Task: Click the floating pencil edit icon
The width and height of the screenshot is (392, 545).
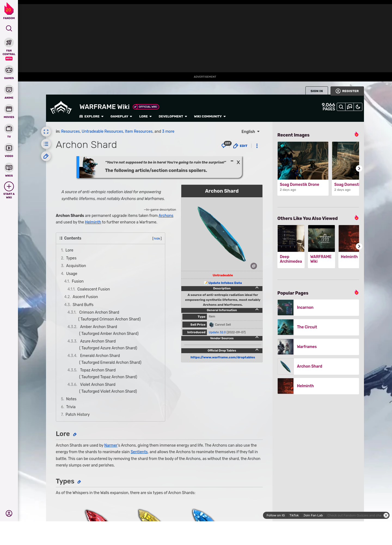Action: (x=46, y=156)
